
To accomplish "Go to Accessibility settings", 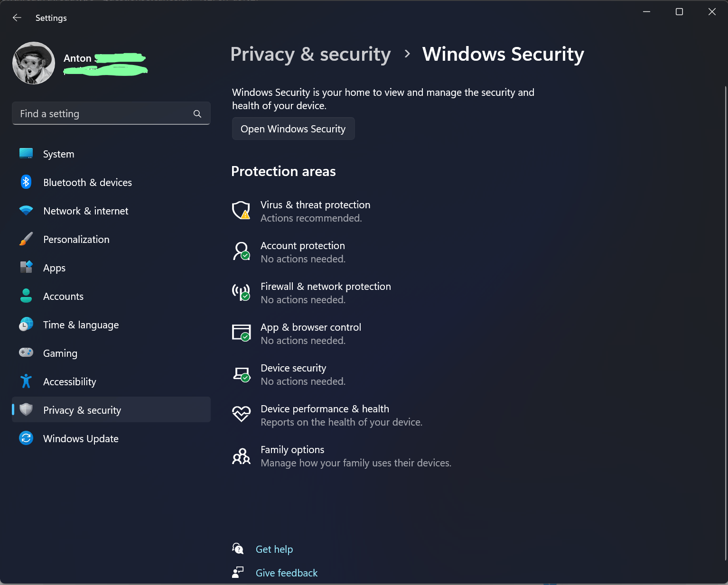I will pyautogui.click(x=111, y=381).
